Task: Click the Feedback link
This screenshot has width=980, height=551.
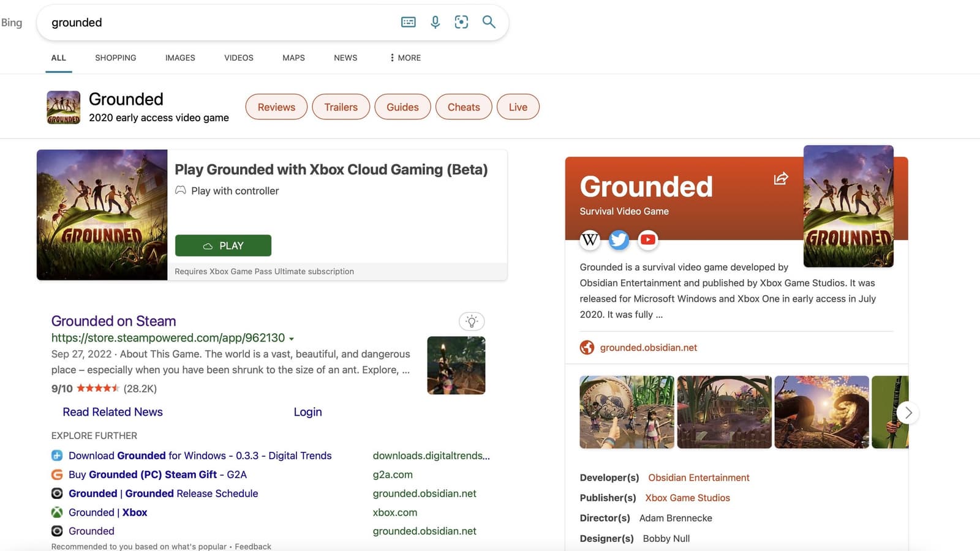Action: point(253,546)
